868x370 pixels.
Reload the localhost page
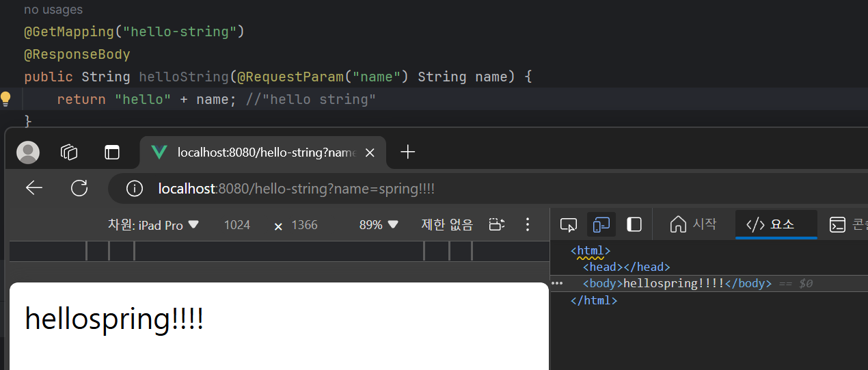[x=79, y=188]
